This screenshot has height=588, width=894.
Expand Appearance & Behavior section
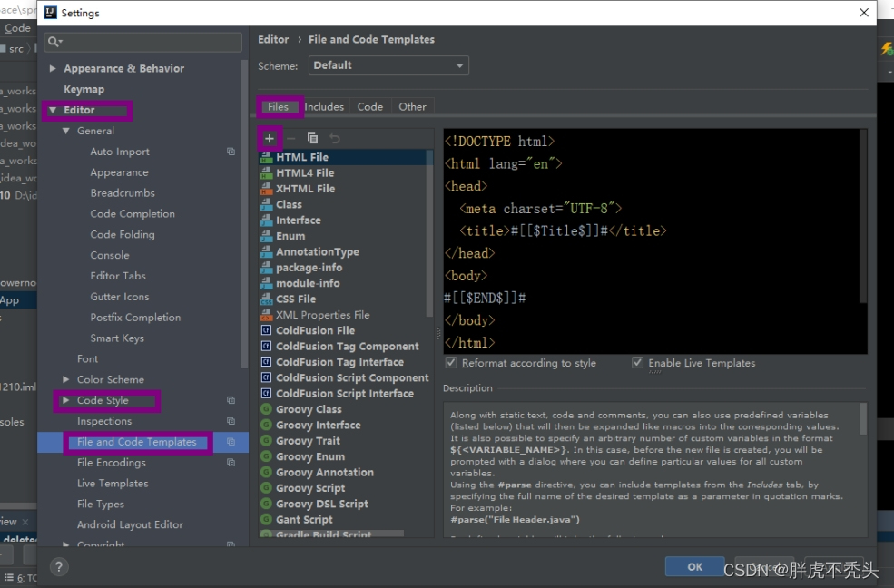click(x=53, y=68)
